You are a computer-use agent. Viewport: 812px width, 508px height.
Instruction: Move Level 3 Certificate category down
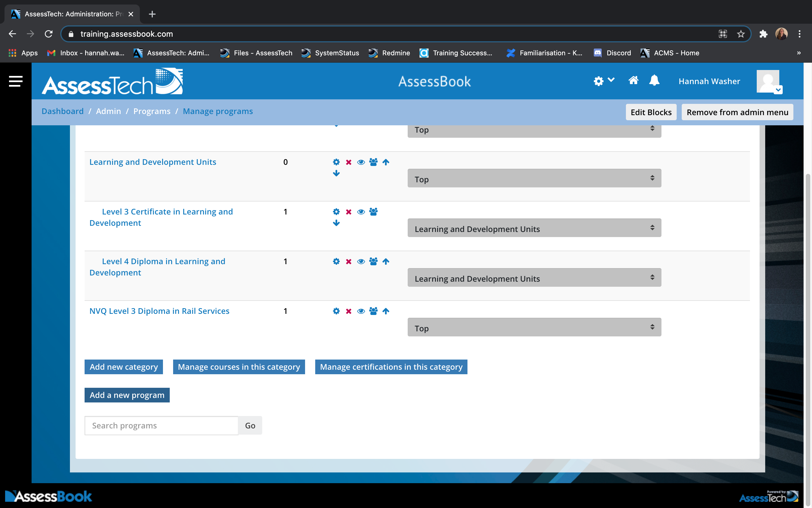[336, 223]
